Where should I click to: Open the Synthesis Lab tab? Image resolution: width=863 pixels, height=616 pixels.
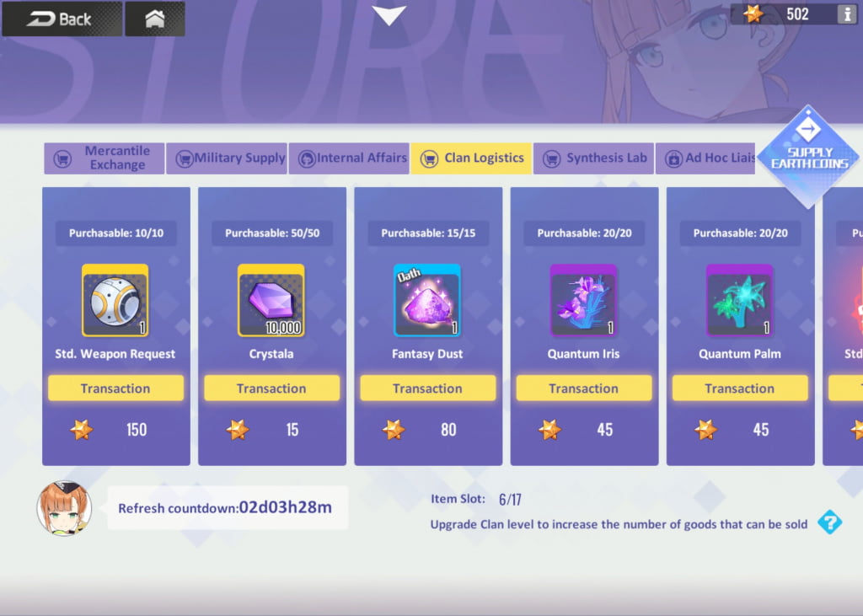(x=593, y=158)
